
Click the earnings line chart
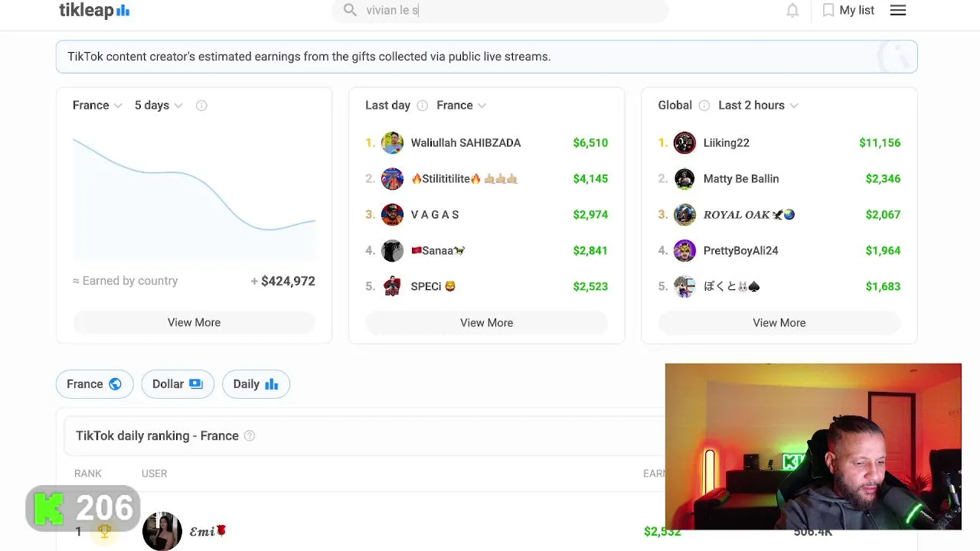194,199
